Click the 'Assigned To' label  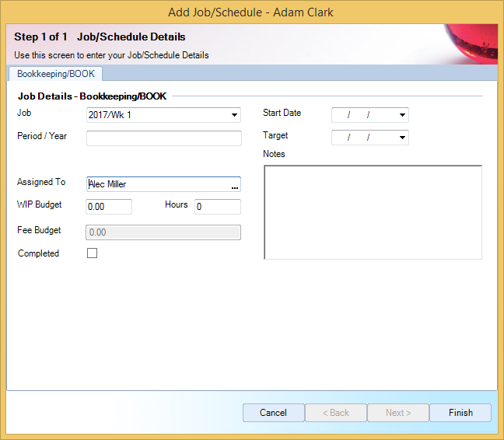[41, 182]
